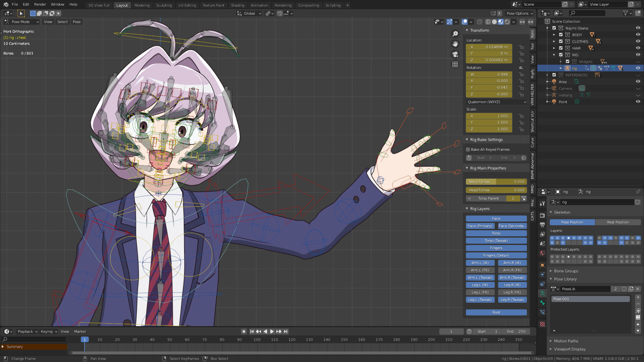Switch orthographic/perspective grid icon
Screen dimensions: 644x362
point(455,64)
